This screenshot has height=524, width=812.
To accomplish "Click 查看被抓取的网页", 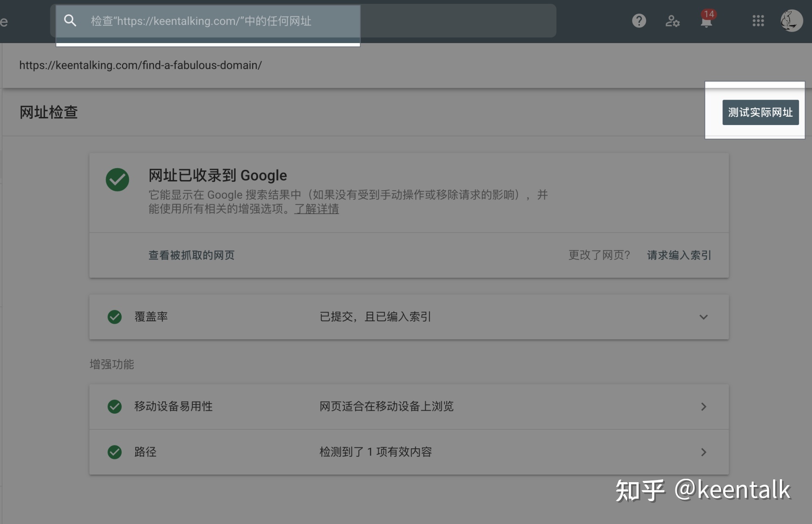I will coord(191,255).
